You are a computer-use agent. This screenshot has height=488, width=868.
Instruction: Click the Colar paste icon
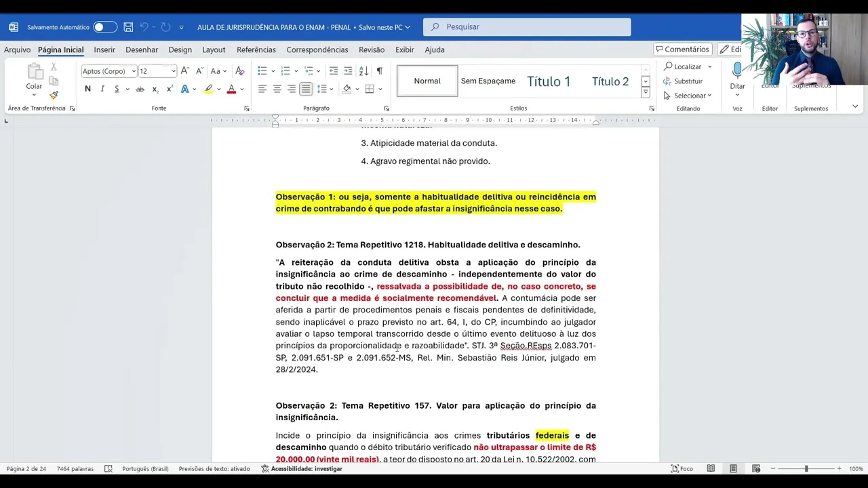point(34,71)
